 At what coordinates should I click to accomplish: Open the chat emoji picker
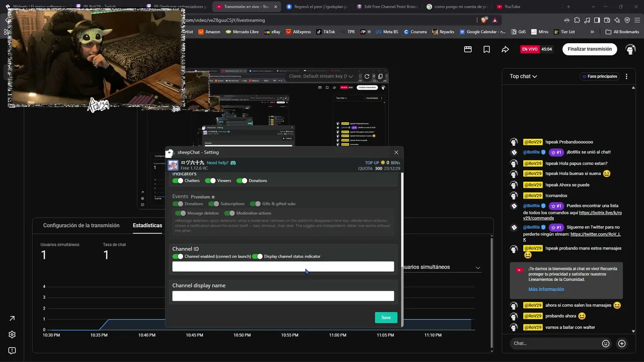(606, 343)
